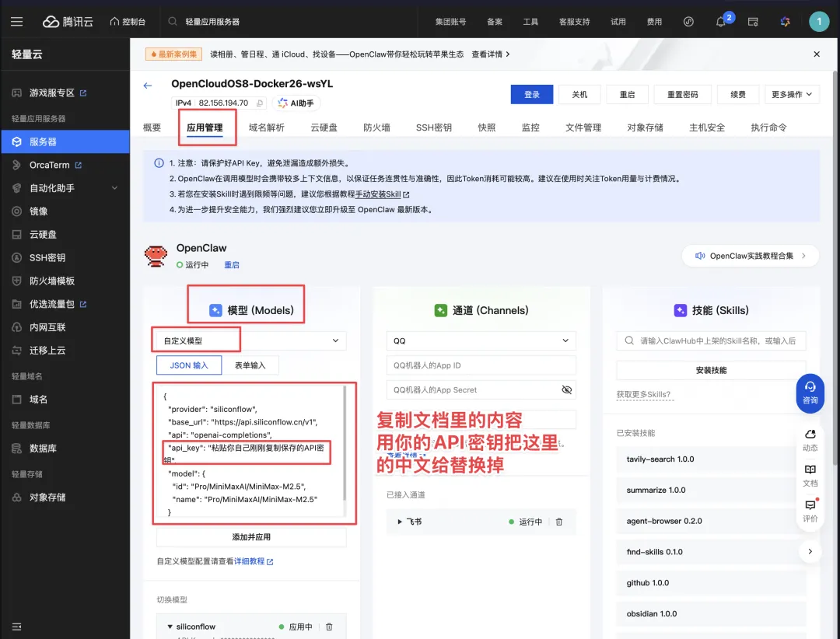The width and height of the screenshot is (840, 639).
Task: Click the colorful AI assistant icon in top bar
Action: pos(785,22)
